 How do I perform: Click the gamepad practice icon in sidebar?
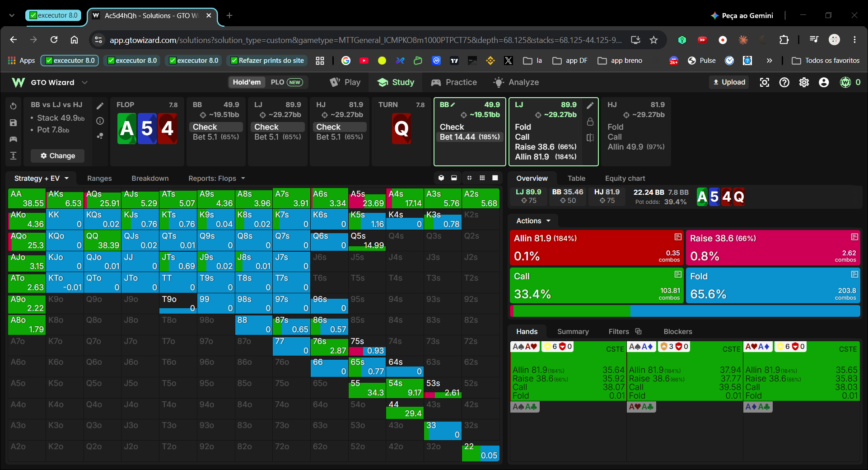pos(14,139)
